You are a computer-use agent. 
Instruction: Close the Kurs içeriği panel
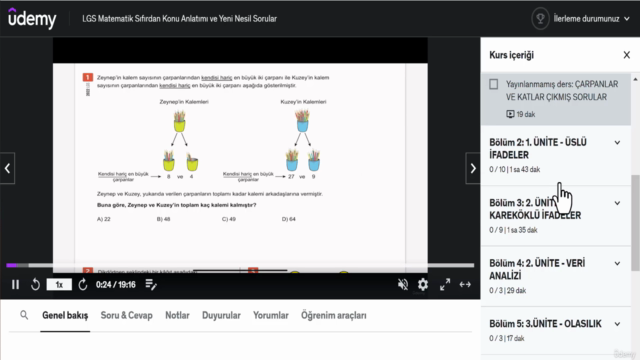[627, 55]
